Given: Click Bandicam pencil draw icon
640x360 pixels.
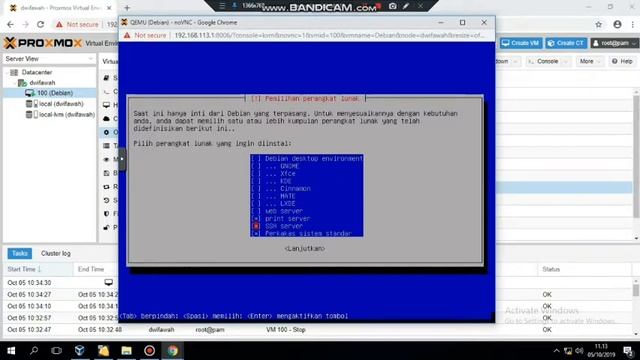Looking at the screenshot, I should pos(406,6).
